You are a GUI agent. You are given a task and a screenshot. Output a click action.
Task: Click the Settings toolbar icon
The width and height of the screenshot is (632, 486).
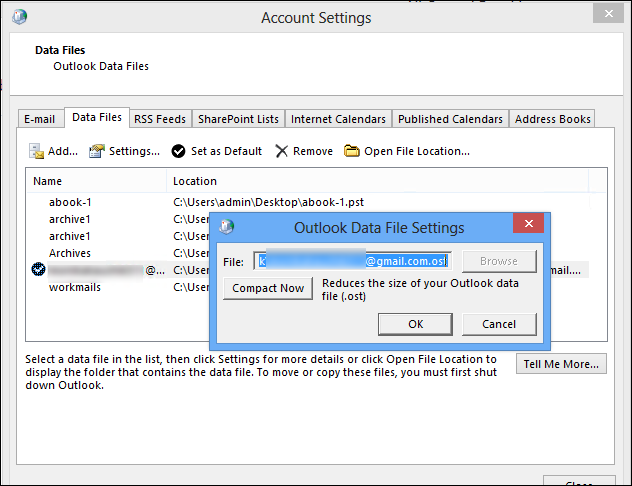coord(97,151)
